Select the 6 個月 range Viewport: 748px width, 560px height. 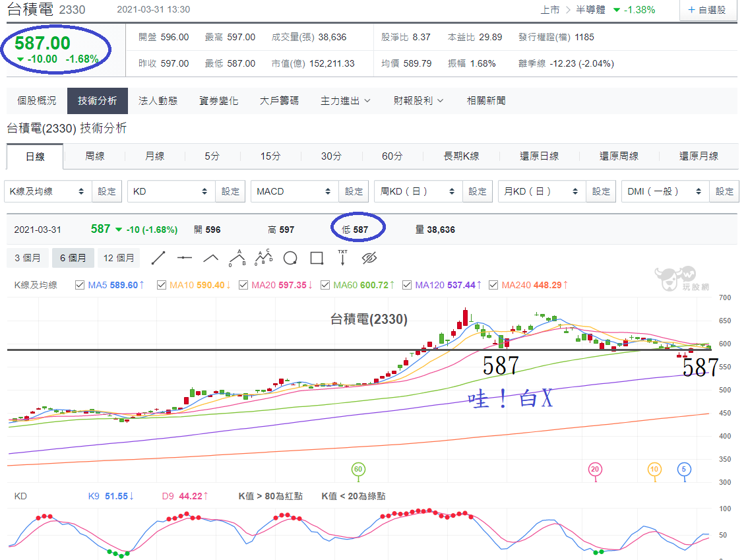[73, 258]
